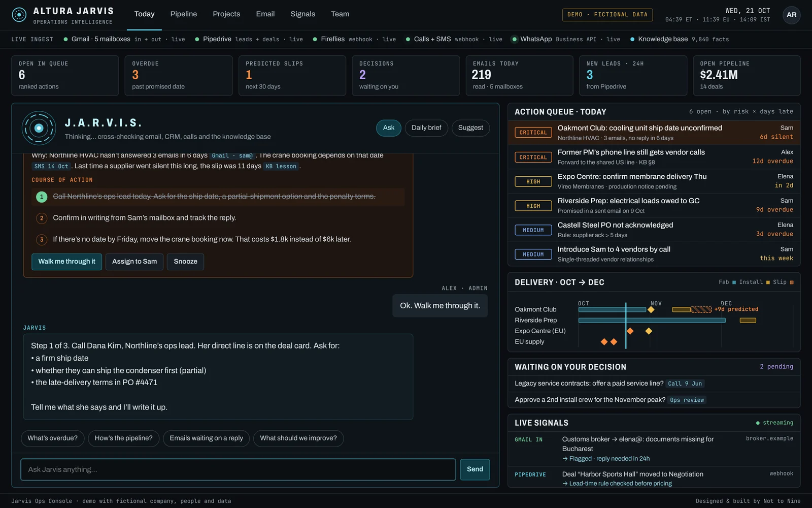
Task: Switch to Daily brief mode
Action: point(426,128)
